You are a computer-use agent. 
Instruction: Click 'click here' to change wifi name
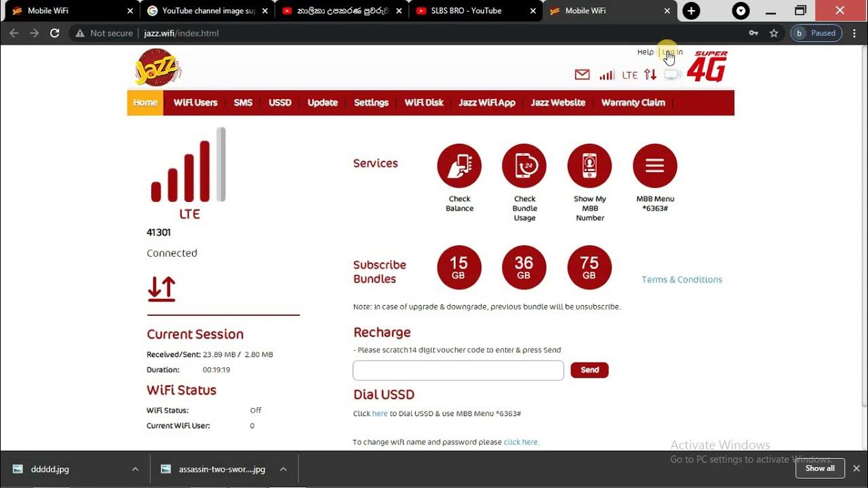click(521, 442)
